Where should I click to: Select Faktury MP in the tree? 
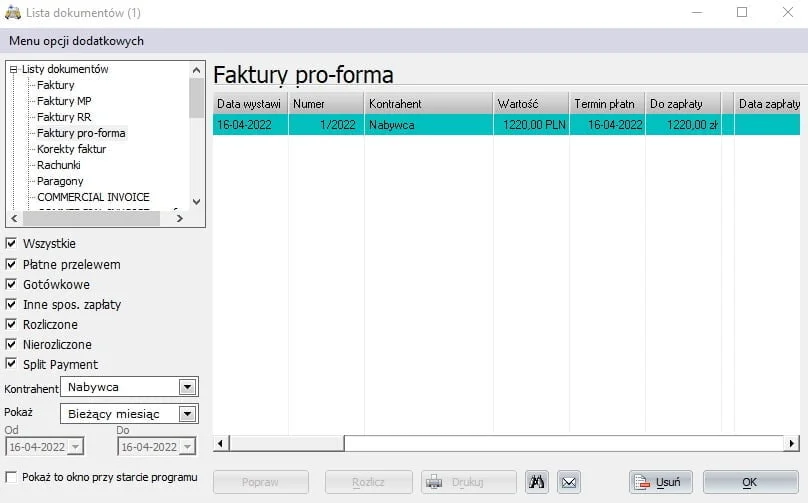click(x=64, y=101)
